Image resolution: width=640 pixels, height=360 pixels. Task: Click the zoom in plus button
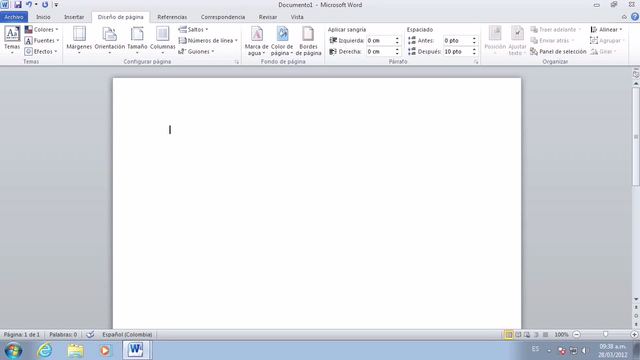pos(634,335)
